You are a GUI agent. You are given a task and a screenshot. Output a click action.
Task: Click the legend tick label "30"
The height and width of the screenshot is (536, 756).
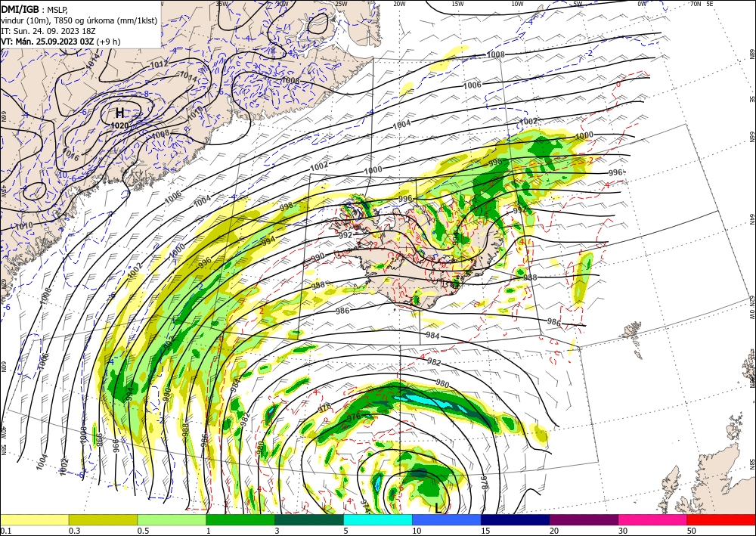click(x=623, y=531)
